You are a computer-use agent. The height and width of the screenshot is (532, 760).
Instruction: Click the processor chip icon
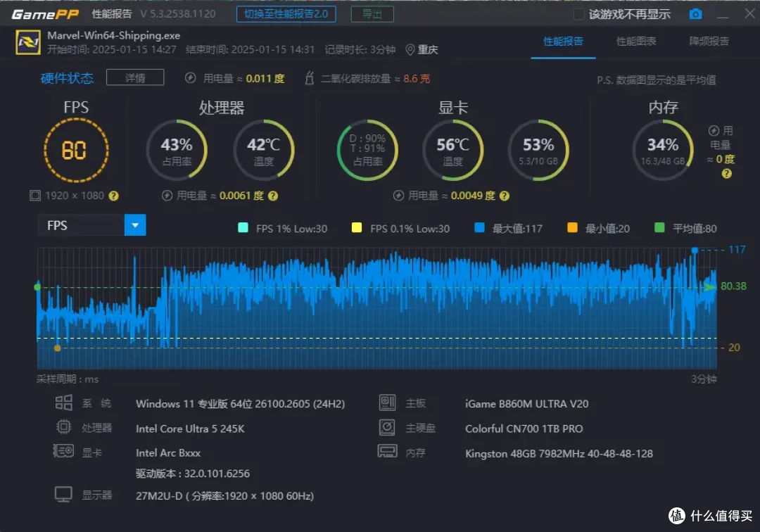pos(63,427)
